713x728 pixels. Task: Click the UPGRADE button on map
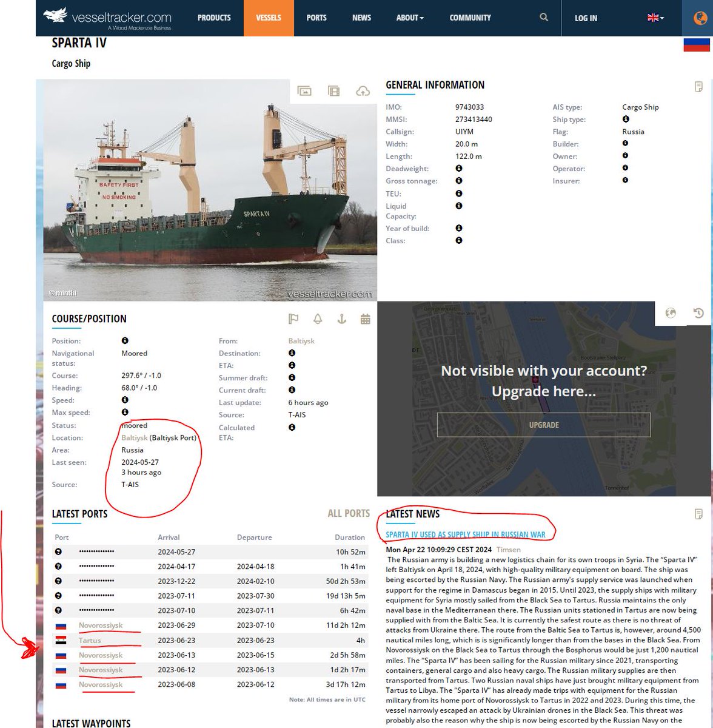(x=544, y=425)
